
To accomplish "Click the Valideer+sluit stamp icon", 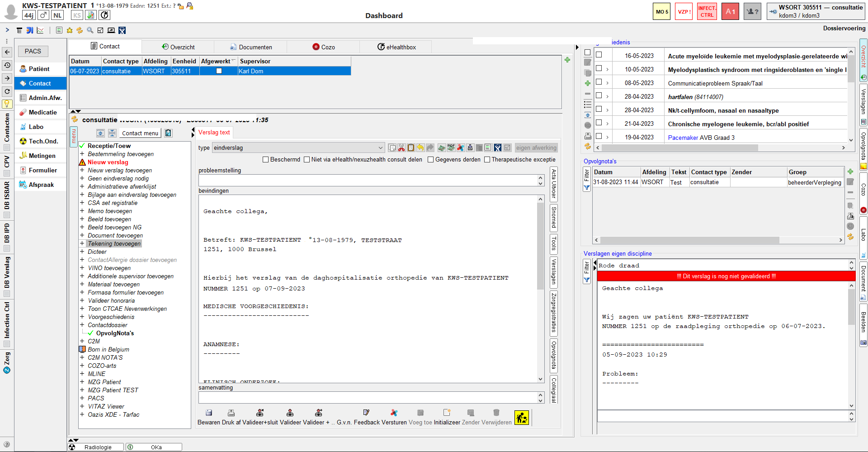I will 260,413.
